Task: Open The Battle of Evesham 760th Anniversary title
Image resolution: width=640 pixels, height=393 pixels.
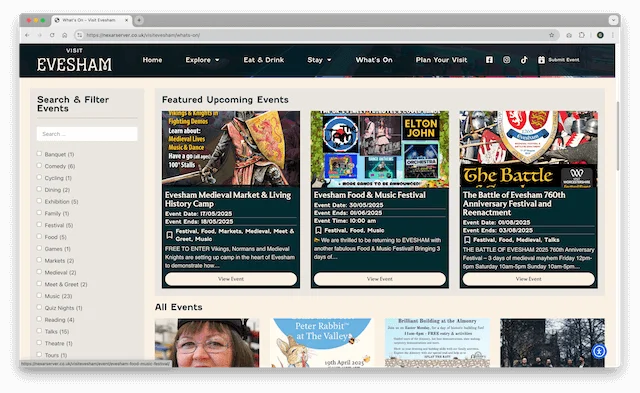Action: pos(514,204)
